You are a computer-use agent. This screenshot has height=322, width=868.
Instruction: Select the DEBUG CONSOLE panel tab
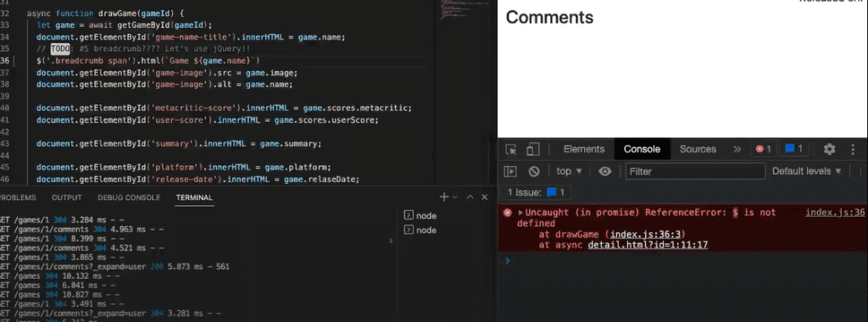pyautogui.click(x=129, y=197)
